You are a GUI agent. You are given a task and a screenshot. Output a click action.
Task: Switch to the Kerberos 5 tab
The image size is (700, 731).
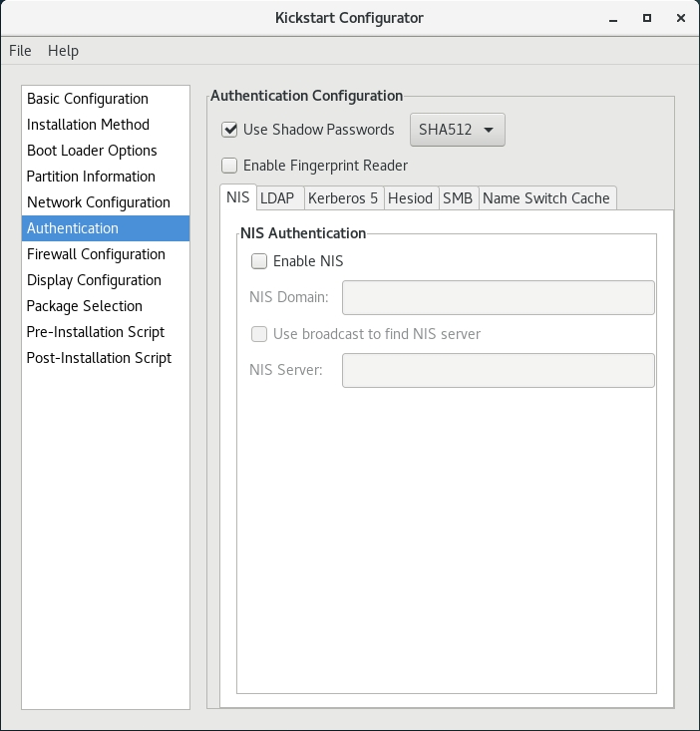coord(343,198)
